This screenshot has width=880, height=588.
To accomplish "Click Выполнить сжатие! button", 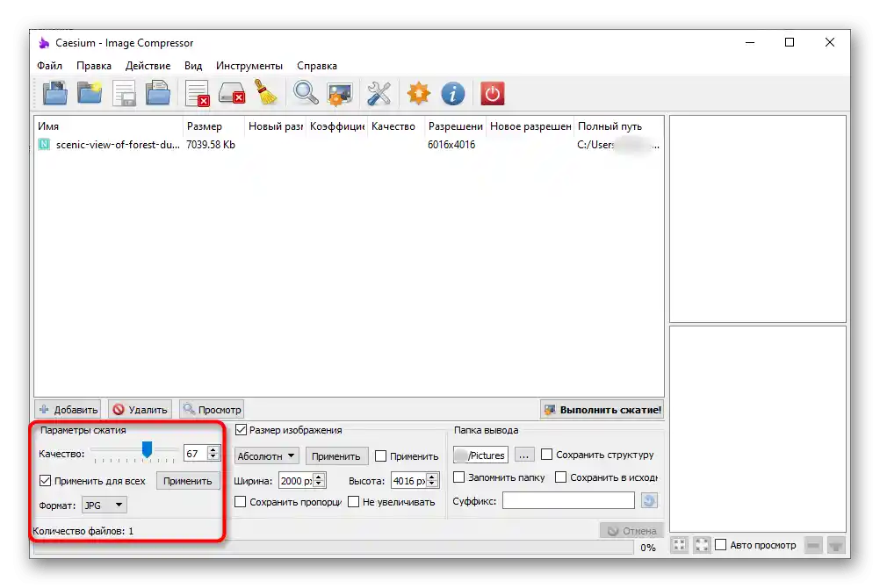I will [602, 410].
